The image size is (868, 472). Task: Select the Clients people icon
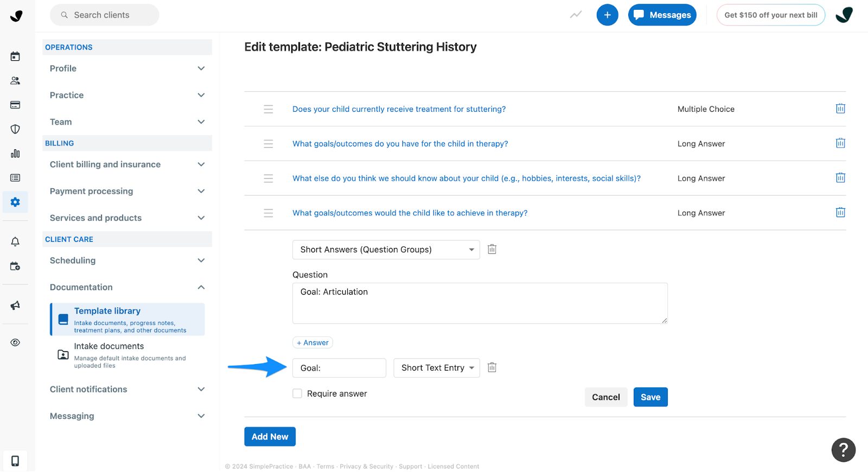(x=15, y=80)
